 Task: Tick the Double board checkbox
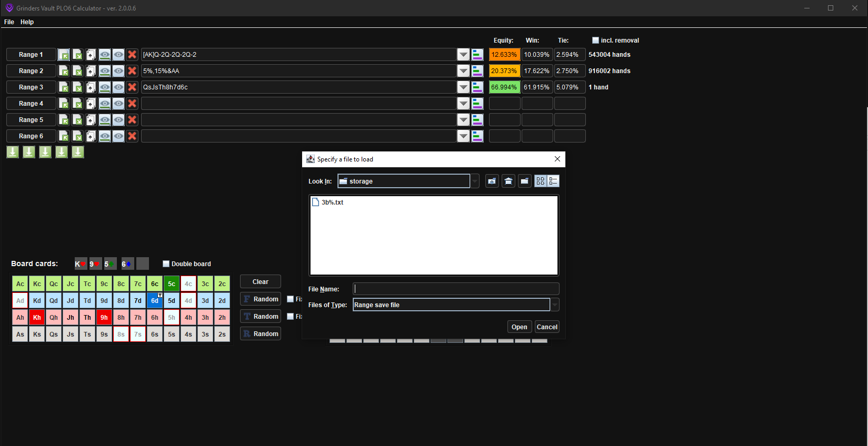tap(166, 264)
